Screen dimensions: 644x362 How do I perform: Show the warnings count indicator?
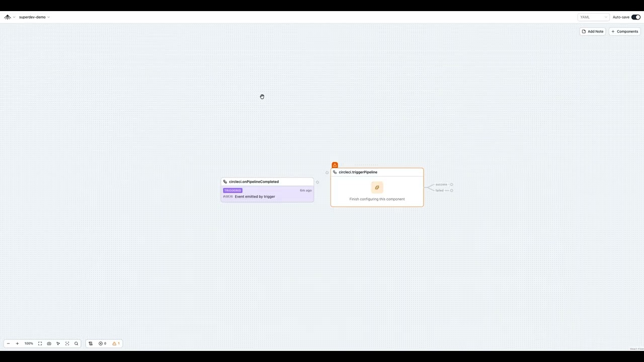tap(116, 343)
